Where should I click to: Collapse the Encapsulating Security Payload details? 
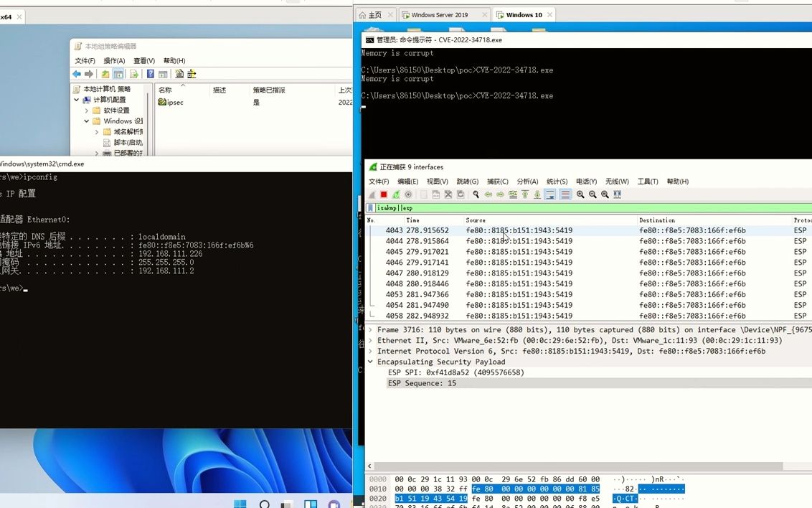click(371, 362)
